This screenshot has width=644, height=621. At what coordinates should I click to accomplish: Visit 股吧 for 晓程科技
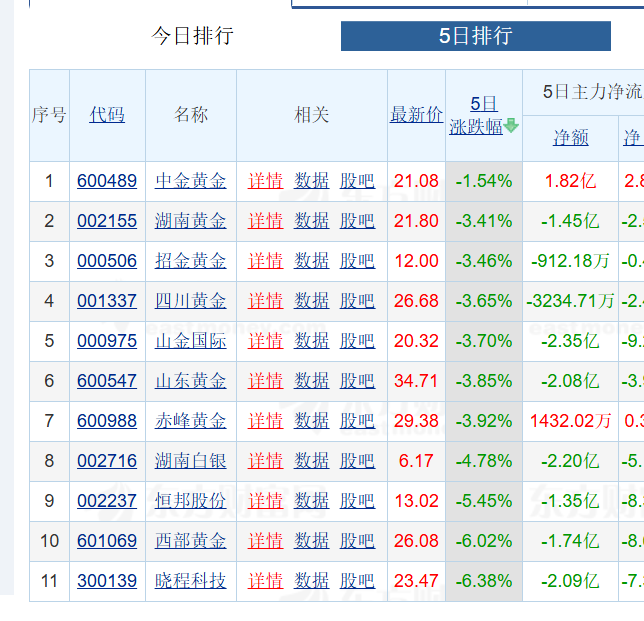[357, 581]
